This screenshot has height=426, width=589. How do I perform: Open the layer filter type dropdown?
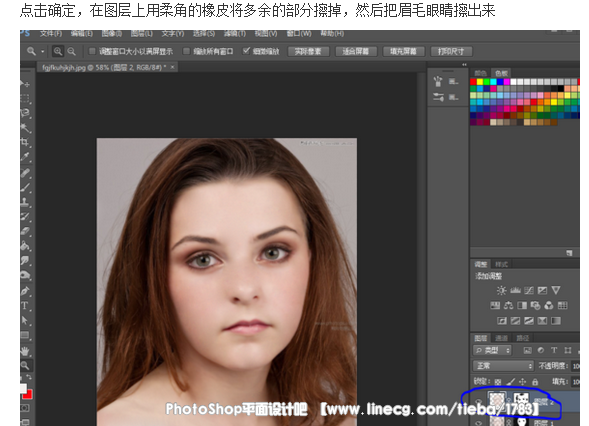click(x=492, y=350)
